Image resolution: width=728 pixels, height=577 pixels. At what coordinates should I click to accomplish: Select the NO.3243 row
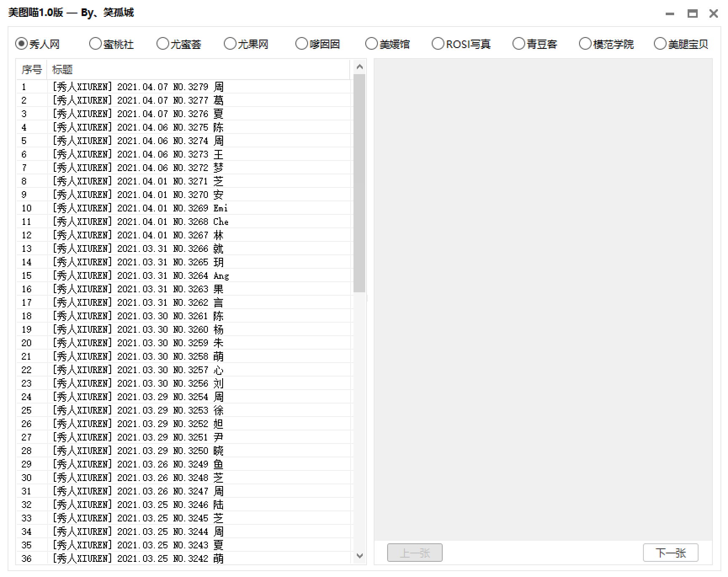[183, 545]
